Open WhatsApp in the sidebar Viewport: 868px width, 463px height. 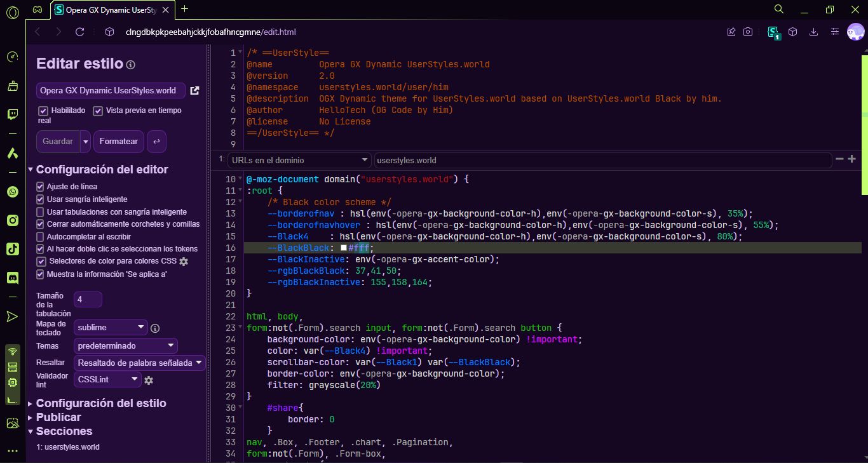pos(13,192)
